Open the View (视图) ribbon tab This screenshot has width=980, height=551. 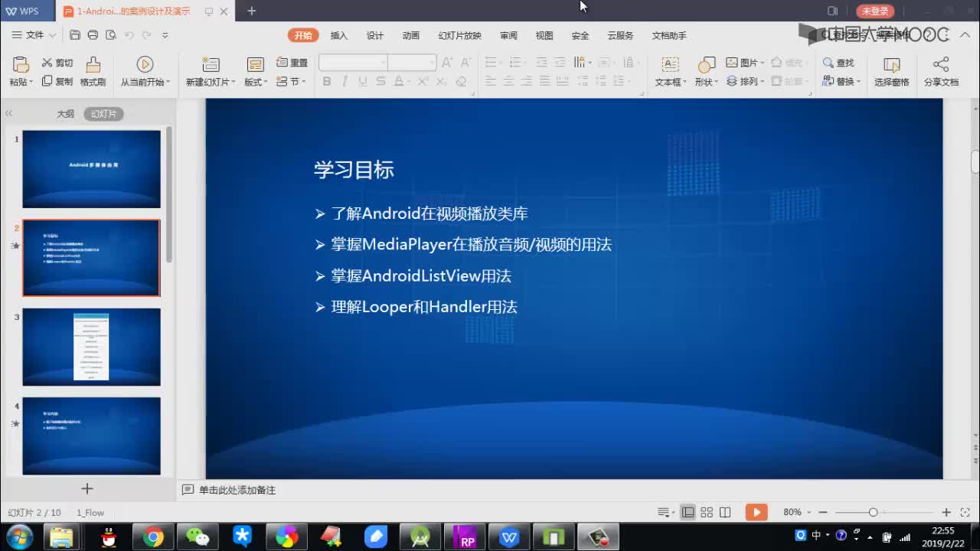pos(544,35)
